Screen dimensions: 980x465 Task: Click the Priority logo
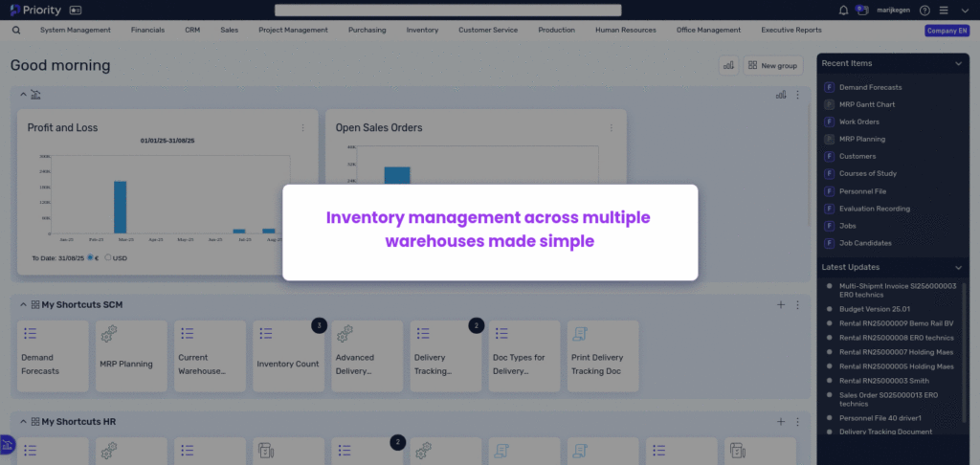[x=35, y=10]
